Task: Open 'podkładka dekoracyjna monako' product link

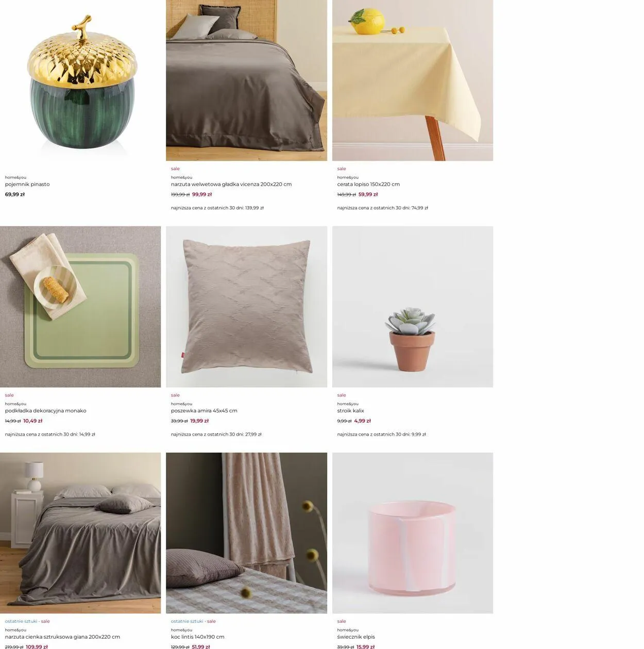Action: [46, 411]
